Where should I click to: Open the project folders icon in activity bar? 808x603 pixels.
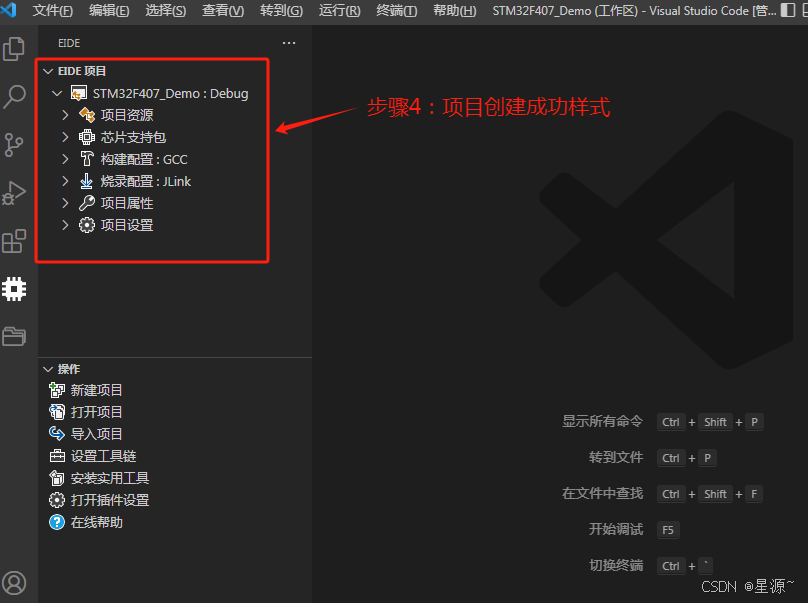click(14, 337)
